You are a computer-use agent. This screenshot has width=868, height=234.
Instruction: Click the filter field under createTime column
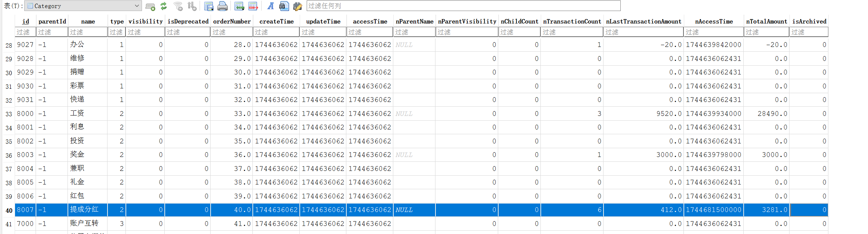[x=276, y=32]
